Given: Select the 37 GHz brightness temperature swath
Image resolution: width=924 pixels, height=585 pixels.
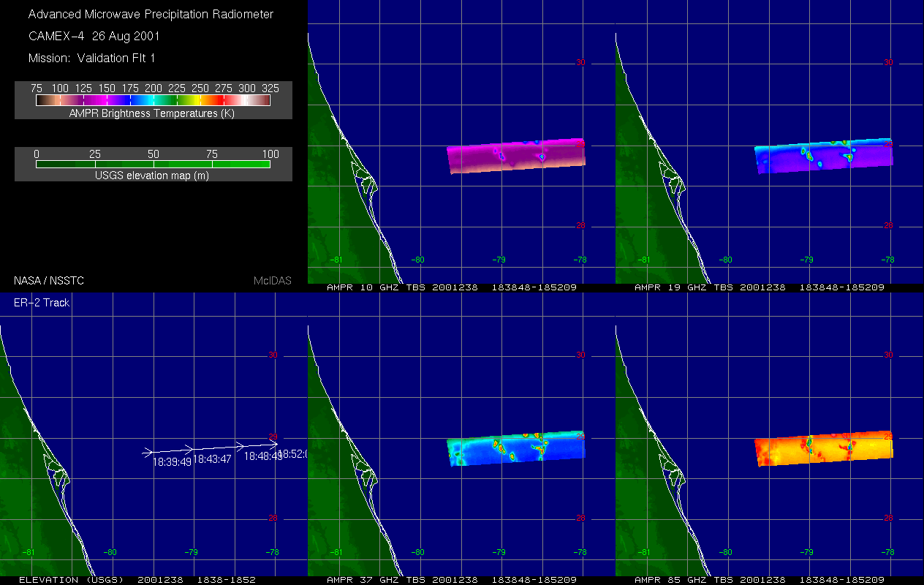Looking at the screenshot, I should click(516, 448).
